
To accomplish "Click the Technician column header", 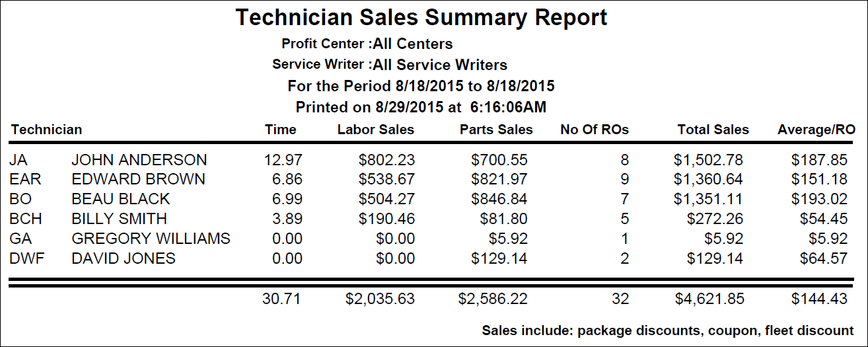I will [x=46, y=130].
